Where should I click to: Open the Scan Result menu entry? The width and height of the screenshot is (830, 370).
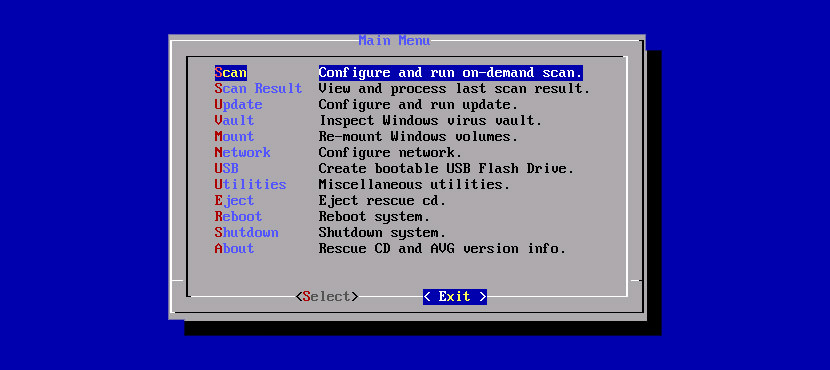258,88
